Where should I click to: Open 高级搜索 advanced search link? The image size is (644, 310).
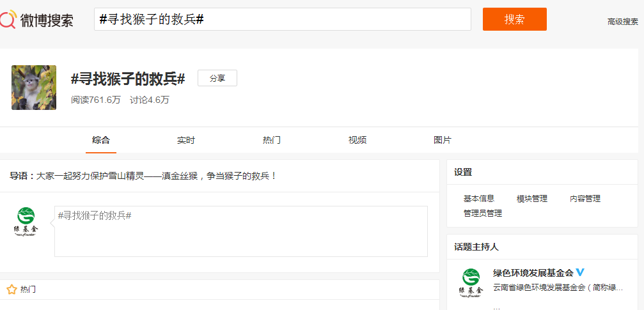point(623,22)
